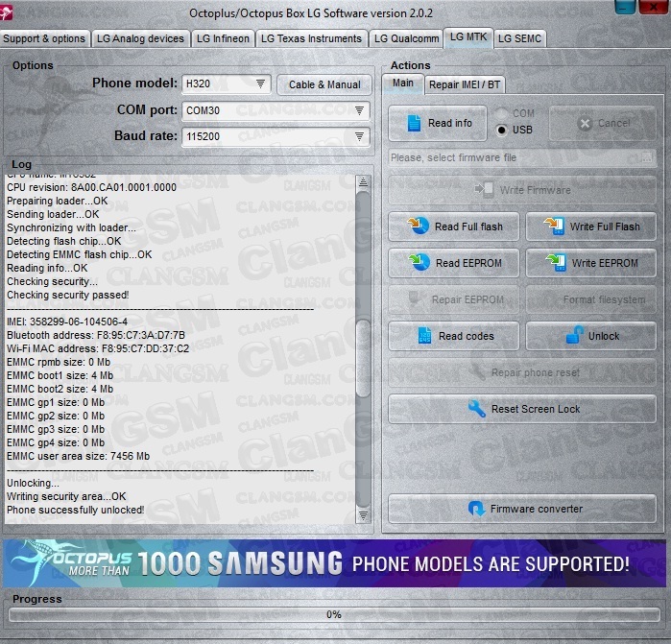Click the Repair phone reset button
671x644 pixels.
[522, 372]
